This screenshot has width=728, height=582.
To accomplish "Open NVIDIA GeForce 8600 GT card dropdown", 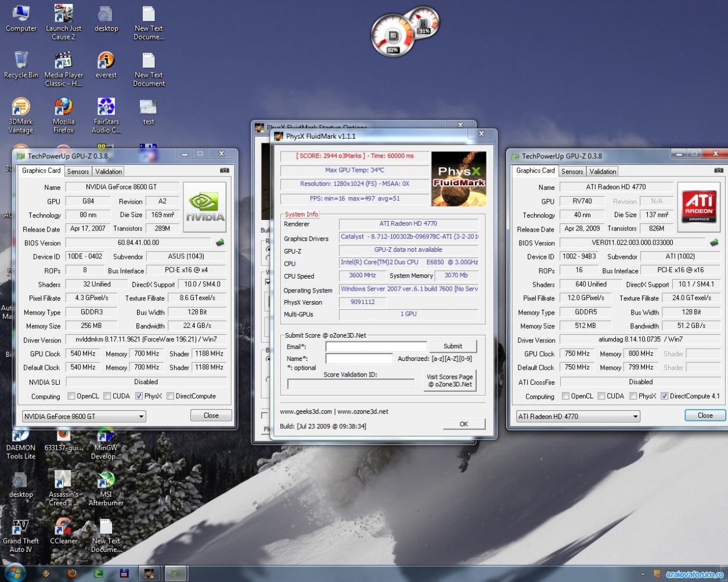I will pos(84,417).
